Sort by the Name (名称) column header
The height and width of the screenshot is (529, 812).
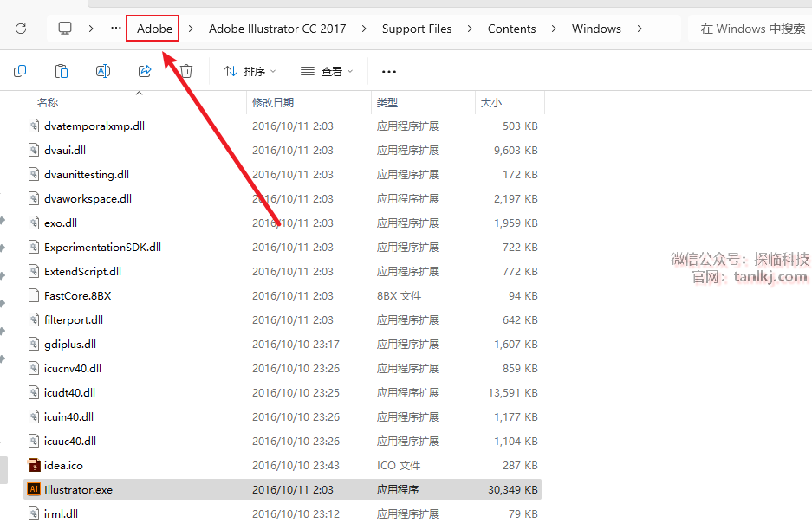(48, 102)
